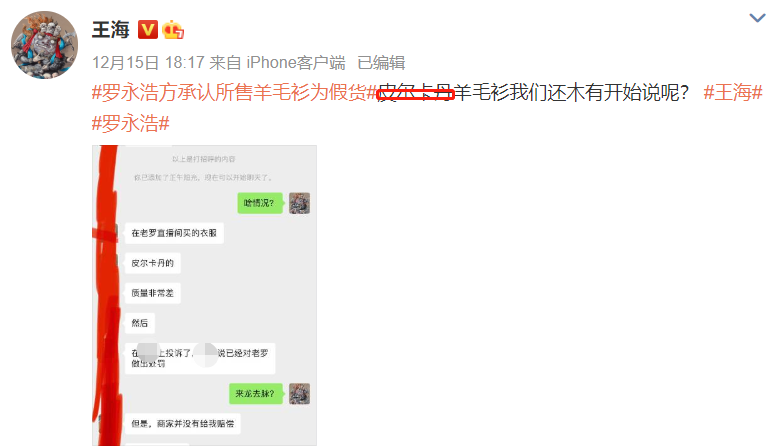Image resolution: width=779 pixels, height=448 pixels.
Task: View the 已编辑 edit history label
Action: coord(381,63)
